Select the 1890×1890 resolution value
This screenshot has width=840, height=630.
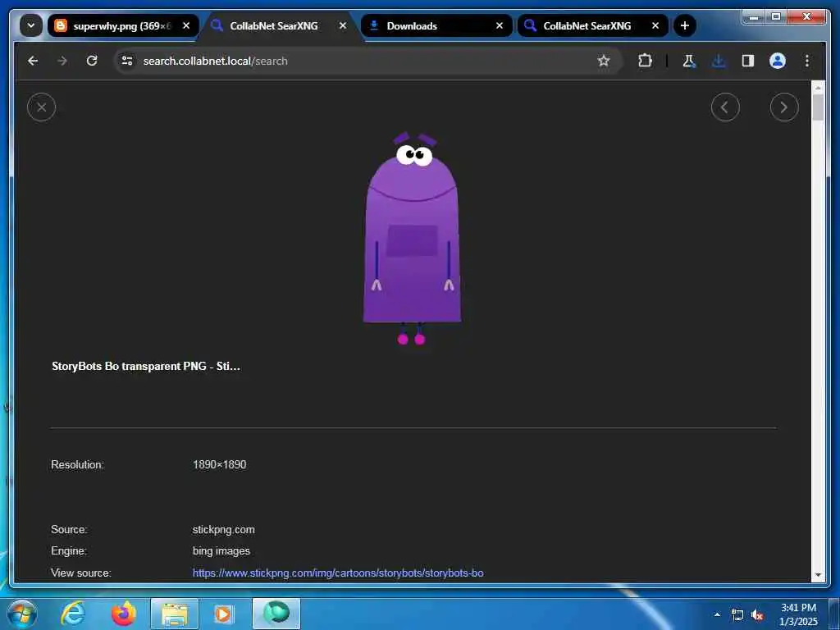[x=220, y=464]
